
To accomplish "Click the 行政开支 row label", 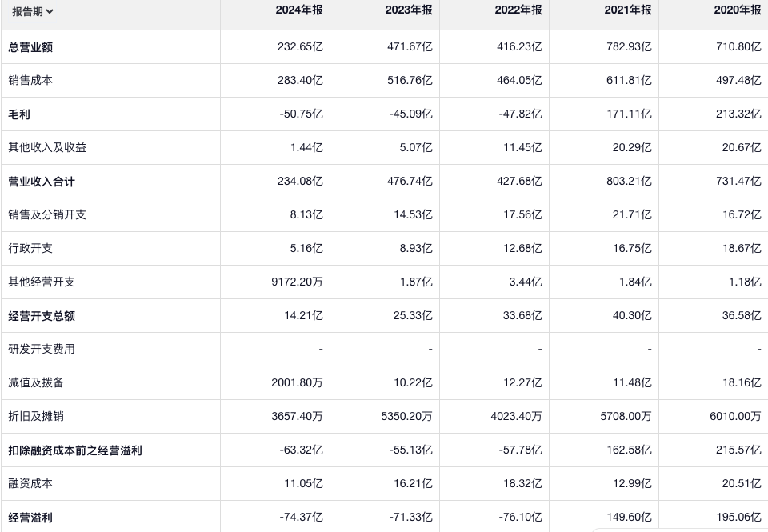I will click(x=30, y=249).
